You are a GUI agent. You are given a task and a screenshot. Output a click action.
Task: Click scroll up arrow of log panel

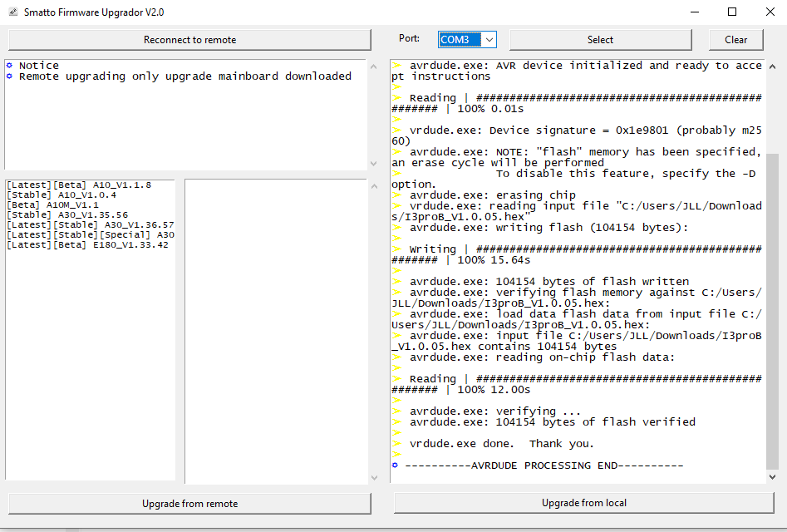coord(772,66)
